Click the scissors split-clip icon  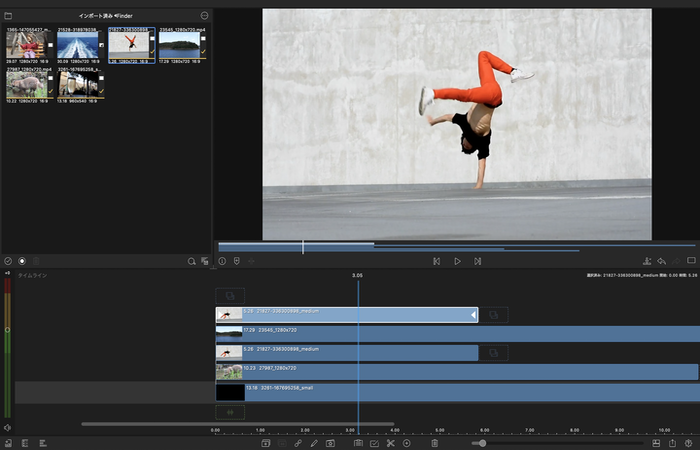click(390, 443)
